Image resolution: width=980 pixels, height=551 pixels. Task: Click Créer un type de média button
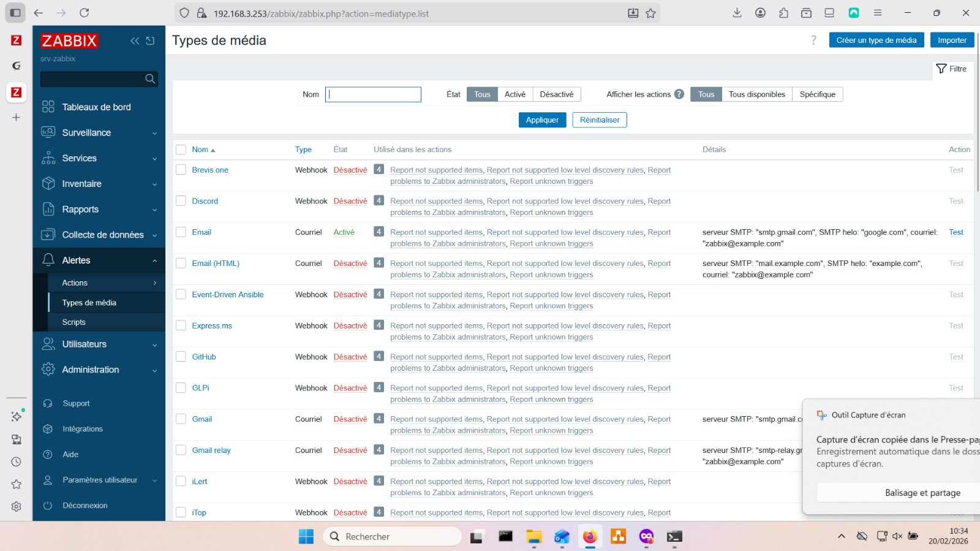point(876,40)
